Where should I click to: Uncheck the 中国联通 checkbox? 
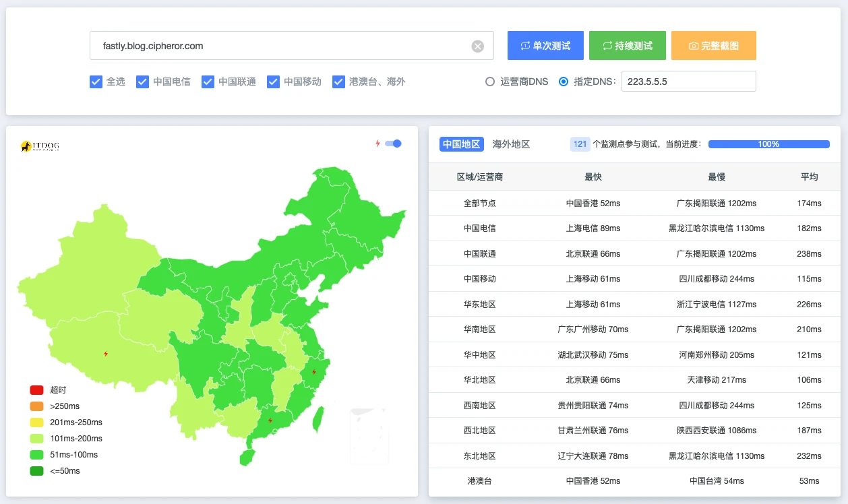pos(208,82)
